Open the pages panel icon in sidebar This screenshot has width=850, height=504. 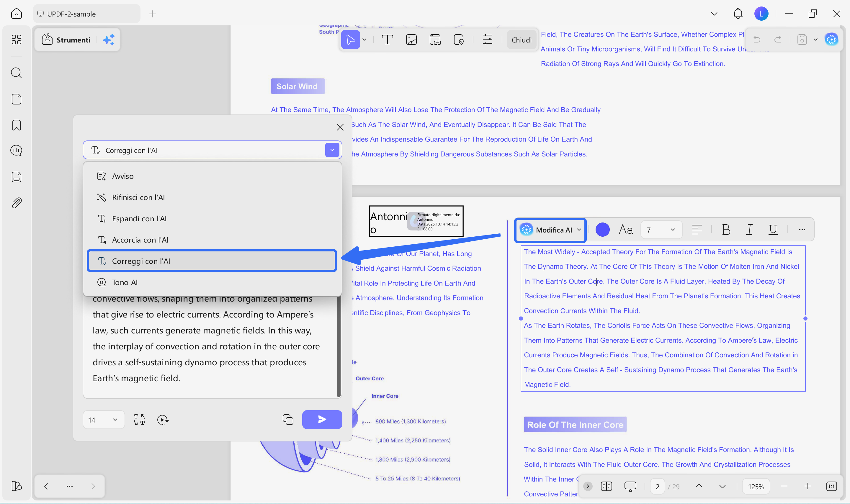[16, 99]
